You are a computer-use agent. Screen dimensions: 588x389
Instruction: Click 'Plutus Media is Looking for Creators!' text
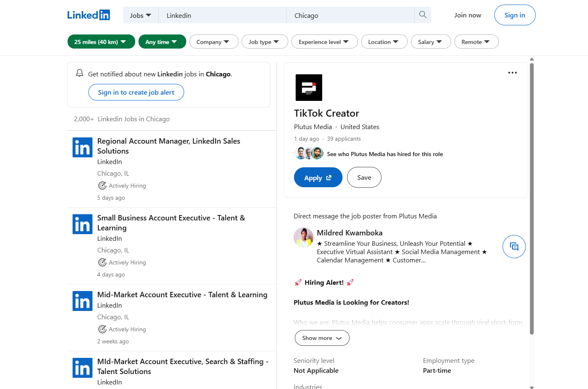click(351, 303)
